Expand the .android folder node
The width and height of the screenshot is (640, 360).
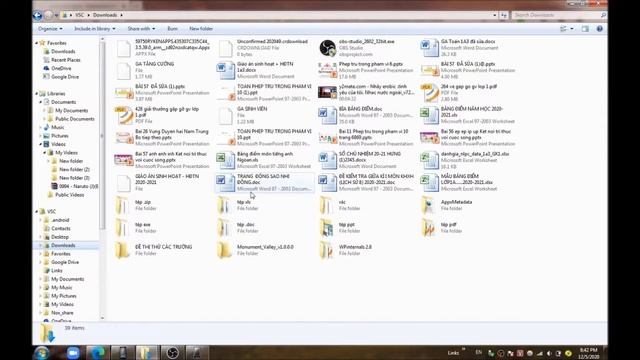(41, 220)
